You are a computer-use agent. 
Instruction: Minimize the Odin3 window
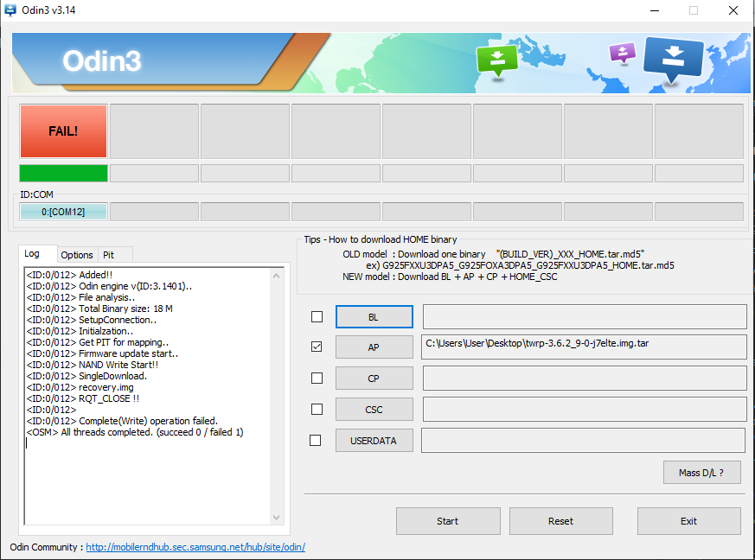pyautogui.click(x=655, y=10)
